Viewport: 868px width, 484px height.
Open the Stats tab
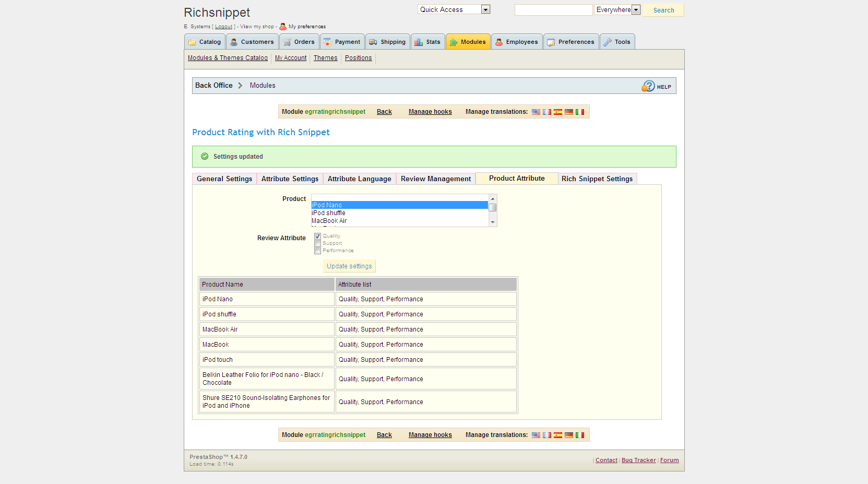[x=428, y=42]
